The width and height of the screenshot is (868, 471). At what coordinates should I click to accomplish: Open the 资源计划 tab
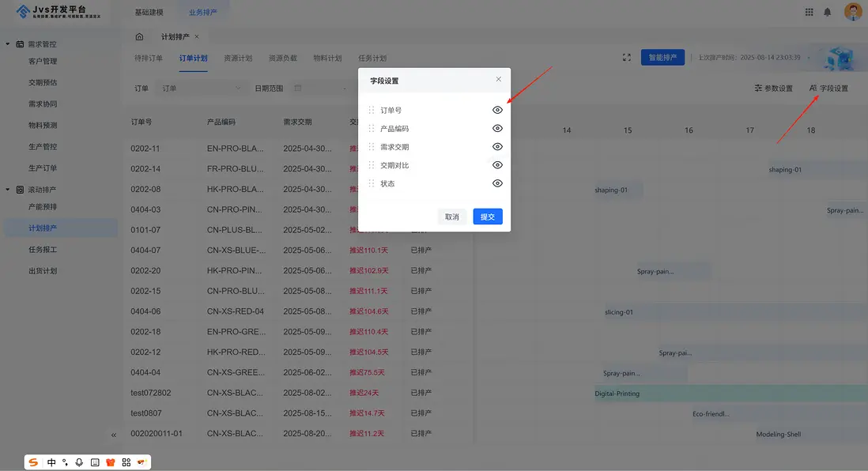238,58
